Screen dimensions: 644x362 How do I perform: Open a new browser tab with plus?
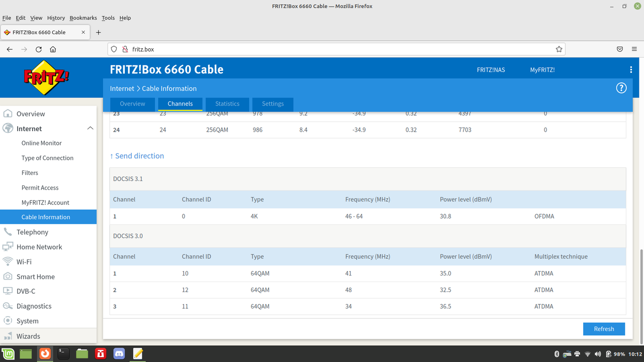point(98,32)
